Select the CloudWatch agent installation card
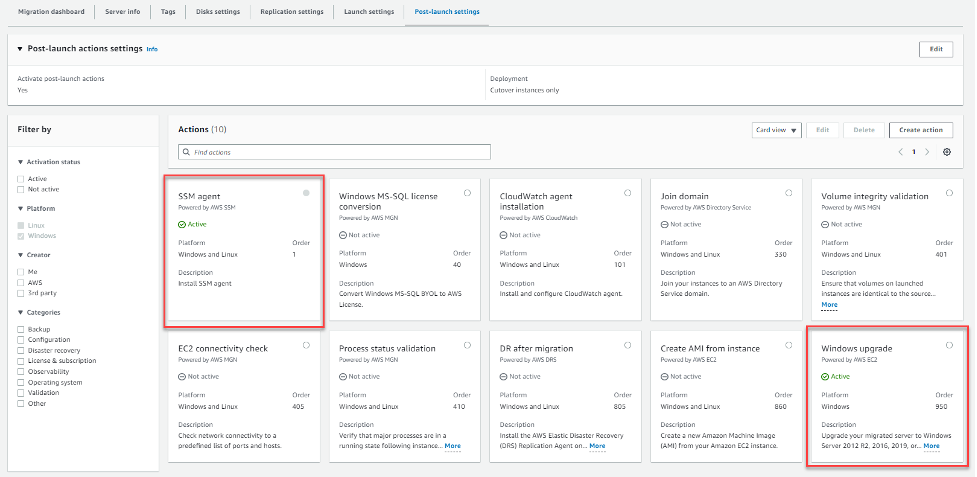977x477 pixels. [x=627, y=193]
